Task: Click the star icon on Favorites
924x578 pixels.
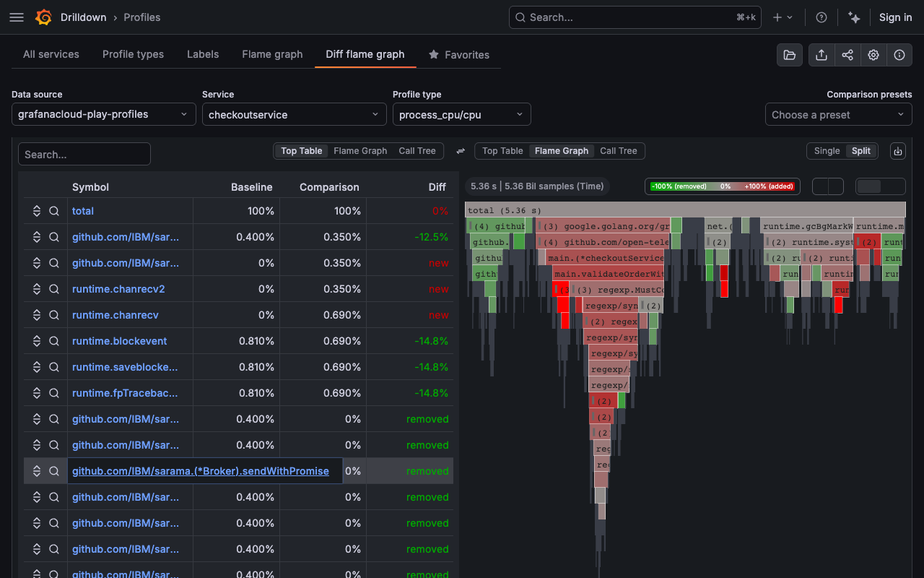Action: (x=434, y=55)
